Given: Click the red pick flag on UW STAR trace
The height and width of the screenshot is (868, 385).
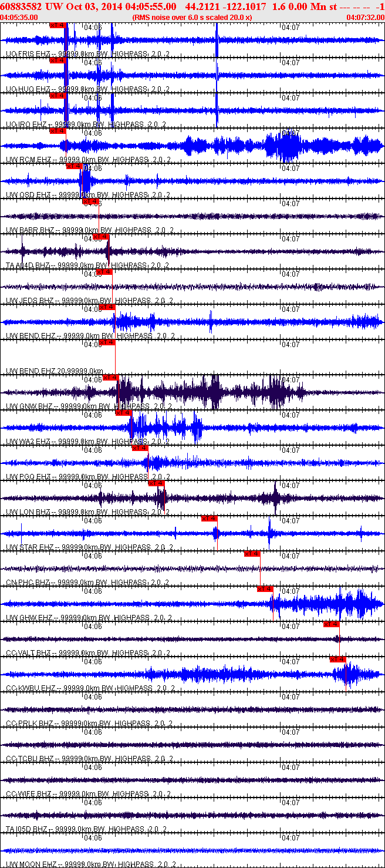Looking at the screenshot, I should point(210,518).
